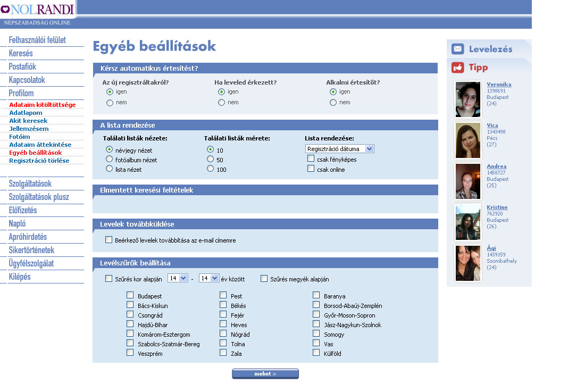
Task: Open Szolgáltatások plusz menu item
Action: tap(39, 197)
